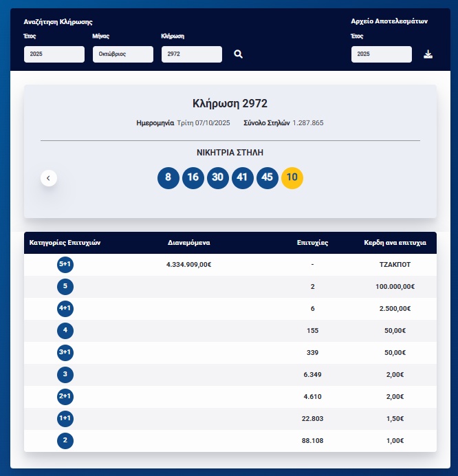
Task: Download the results archive file
Action: [x=428, y=54]
